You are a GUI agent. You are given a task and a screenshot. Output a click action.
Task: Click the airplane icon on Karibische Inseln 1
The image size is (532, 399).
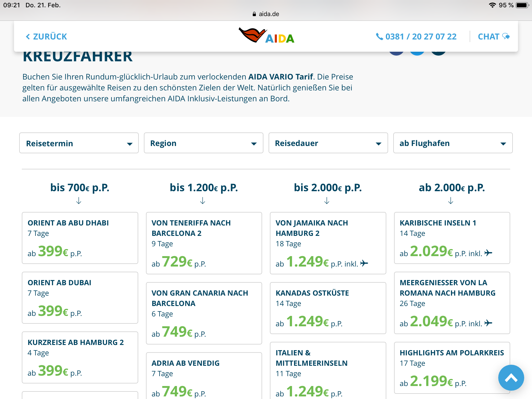(488, 253)
